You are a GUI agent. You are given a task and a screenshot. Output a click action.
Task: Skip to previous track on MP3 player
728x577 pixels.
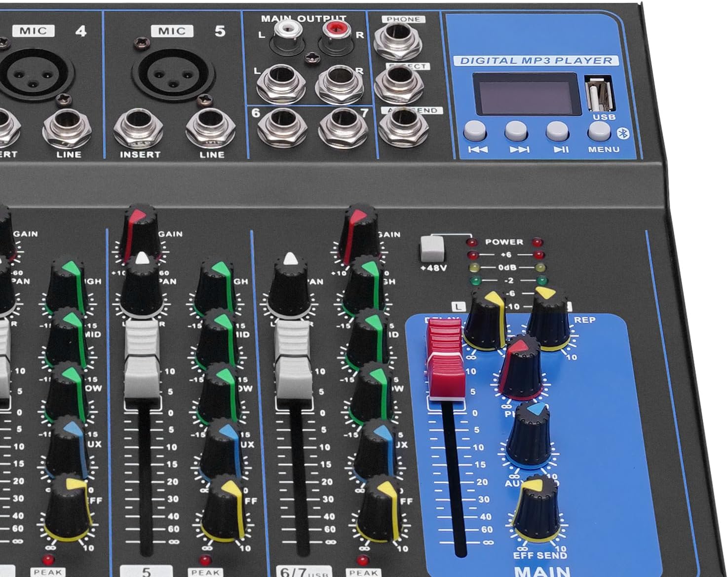tap(475, 131)
